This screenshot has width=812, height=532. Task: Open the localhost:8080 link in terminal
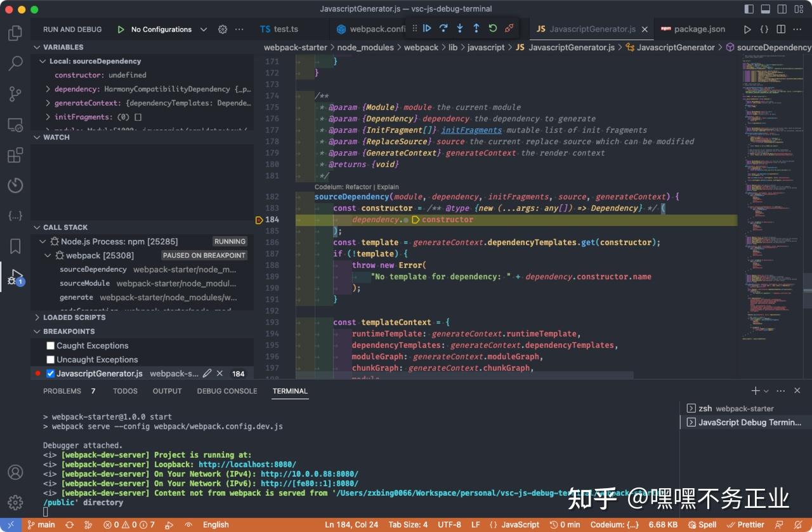(x=247, y=465)
